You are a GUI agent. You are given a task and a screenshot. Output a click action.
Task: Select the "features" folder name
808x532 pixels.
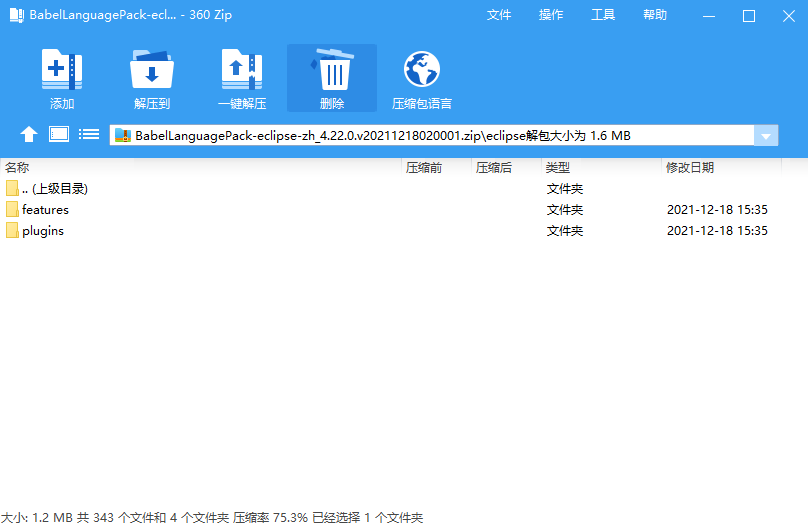pyautogui.click(x=45, y=210)
